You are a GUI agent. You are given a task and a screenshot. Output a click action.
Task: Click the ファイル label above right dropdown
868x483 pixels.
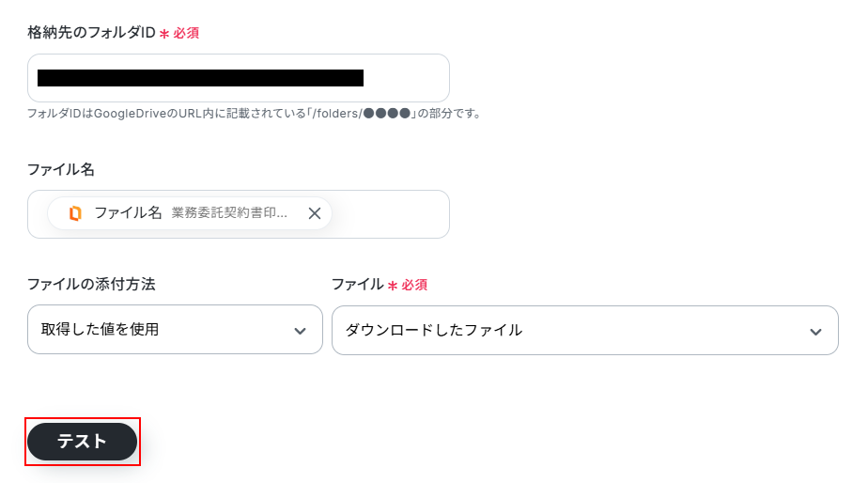[x=357, y=284]
